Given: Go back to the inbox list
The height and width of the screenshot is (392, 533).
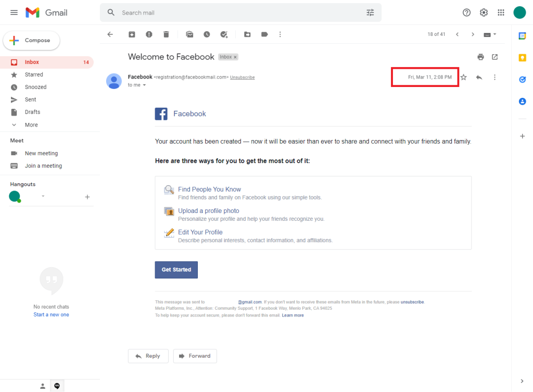Looking at the screenshot, I should (x=110, y=34).
